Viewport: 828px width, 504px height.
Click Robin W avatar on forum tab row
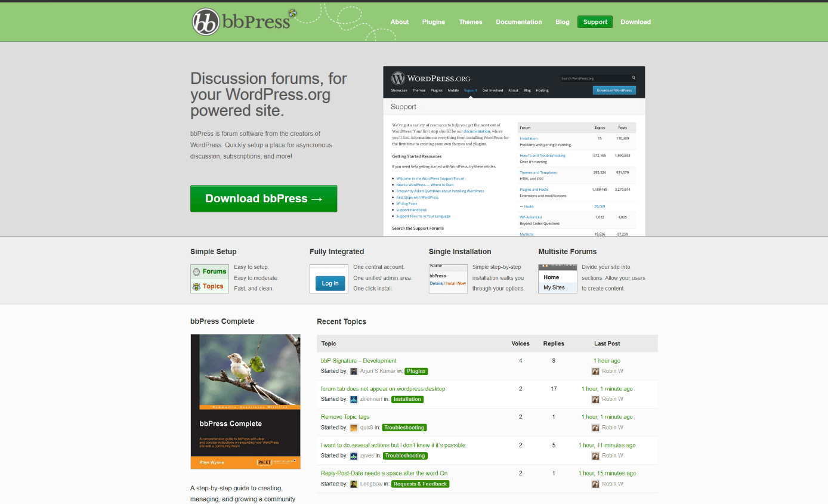tap(595, 399)
